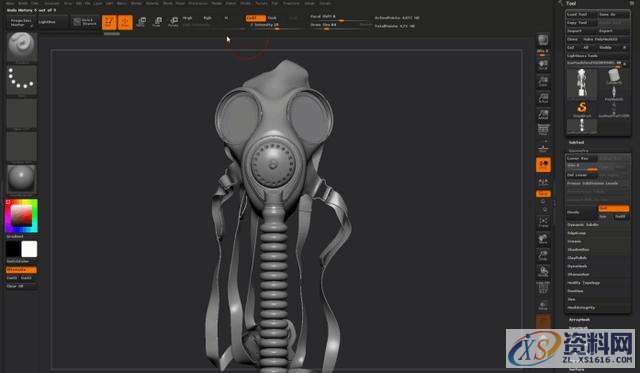Click the Quick Sketch icon
Image resolution: width=640 pixels, height=373 pixels.
coord(85,22)
